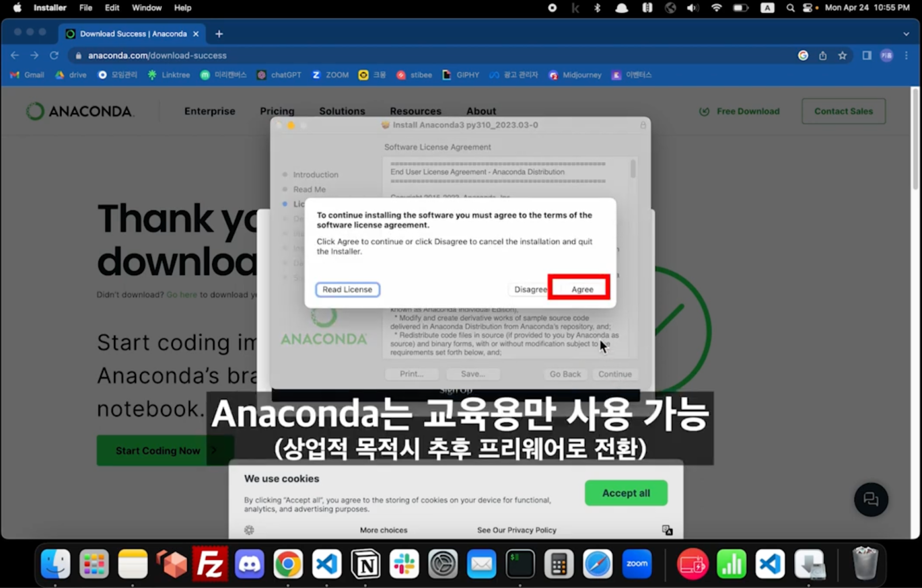
Task: Open Slack from the Dock
Action: point(405,563)
